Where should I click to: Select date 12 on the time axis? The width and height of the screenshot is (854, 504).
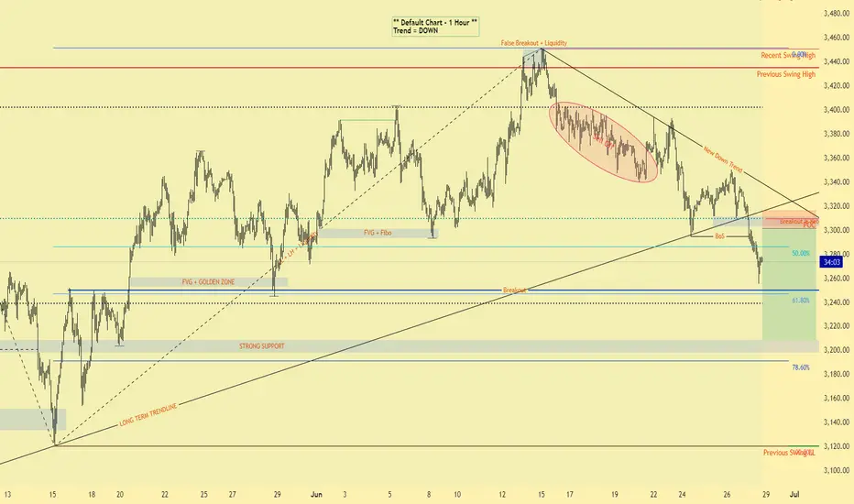point(502,495)
